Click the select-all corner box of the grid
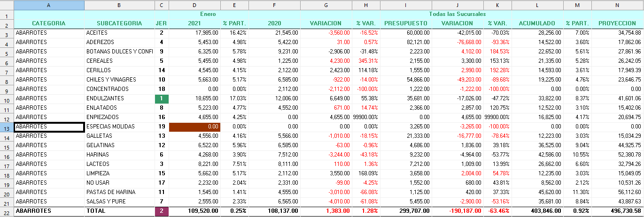The width and height of the screenshot is (644, 217). (x=7, y=5)
